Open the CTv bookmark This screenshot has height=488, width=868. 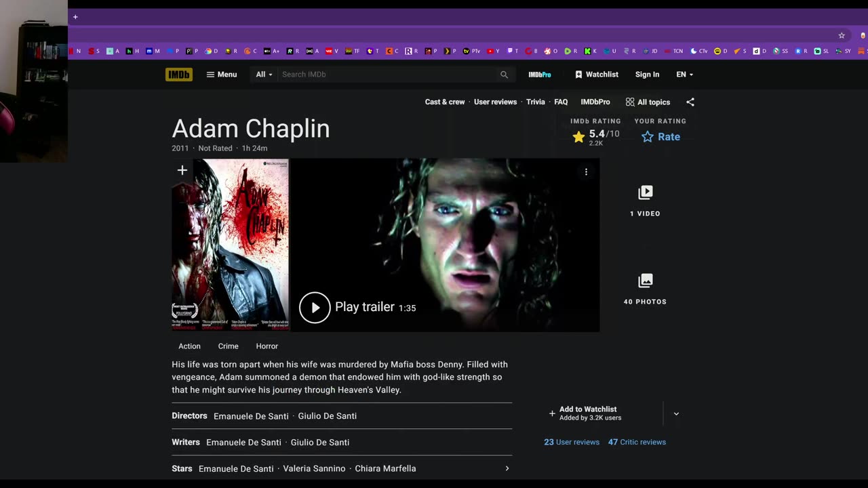pyautogui.click(x=699, y=51)
